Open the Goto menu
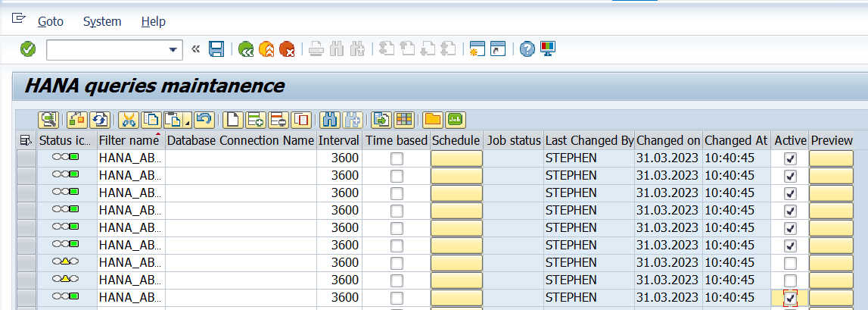This screenshot has width=868, height=310. [x=51, y=21]
